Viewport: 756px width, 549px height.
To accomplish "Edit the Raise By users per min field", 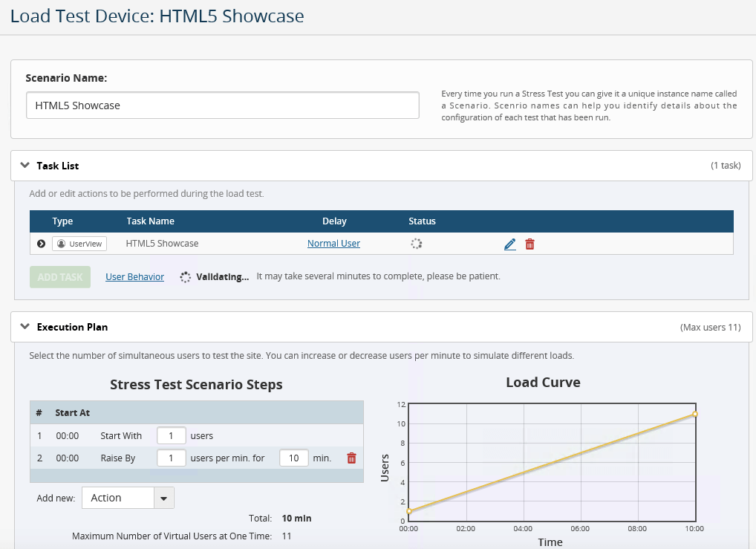I will point(171,458).
